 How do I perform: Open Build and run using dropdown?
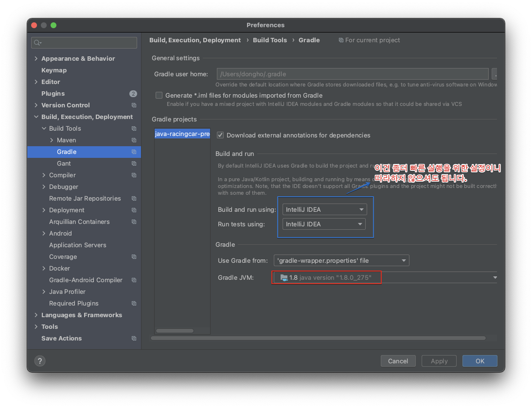pos(325,209)
